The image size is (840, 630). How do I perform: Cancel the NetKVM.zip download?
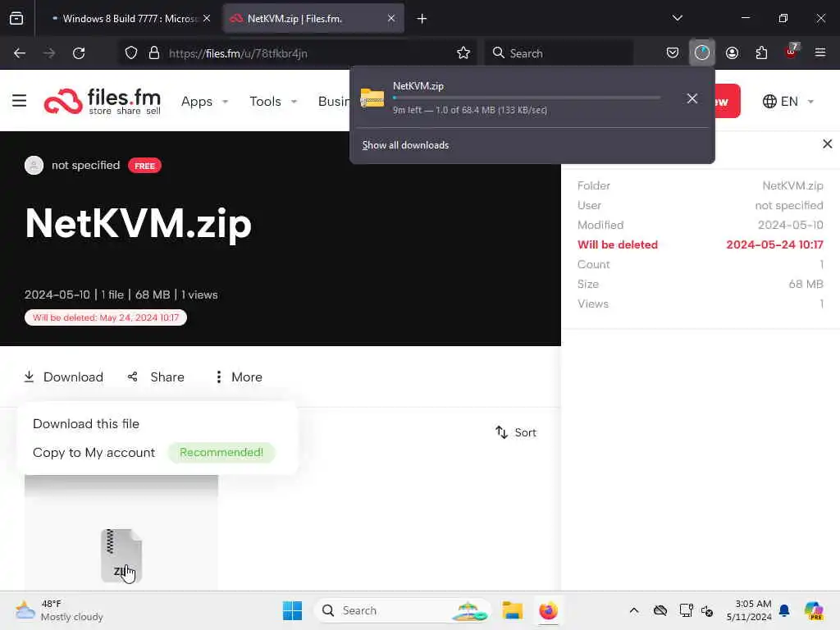click(x=692, y=98)
